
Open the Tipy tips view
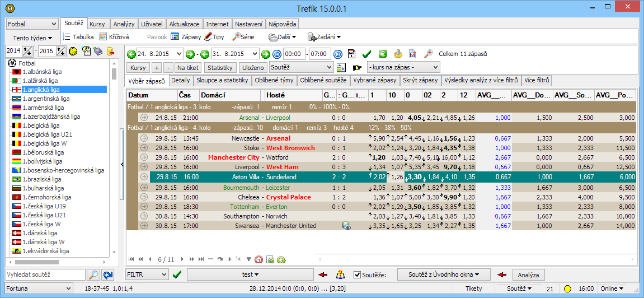(214, 36)
